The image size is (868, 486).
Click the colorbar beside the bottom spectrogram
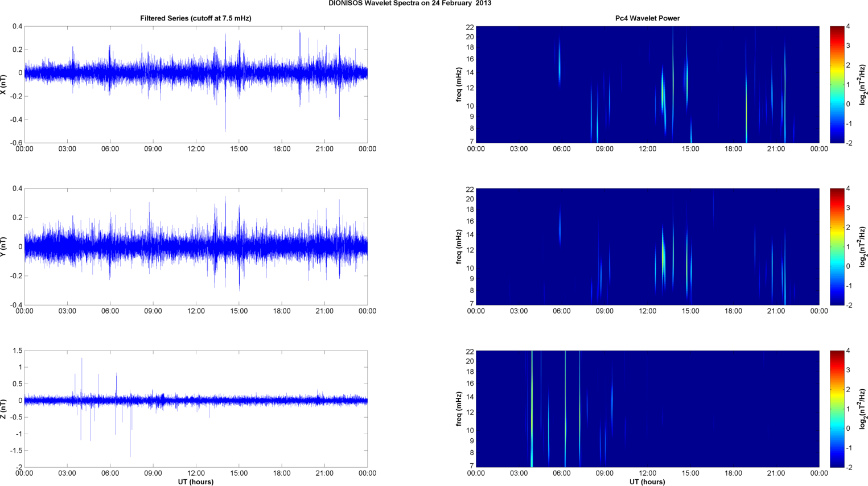(837, 409)
